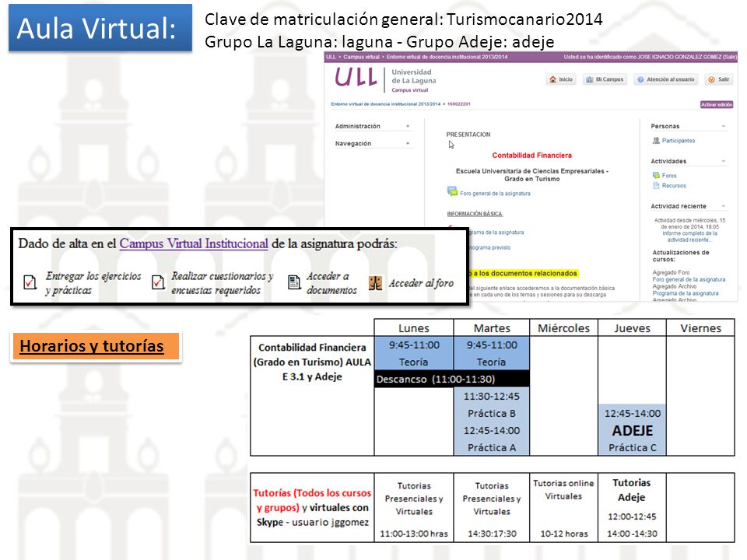Screen dimensions: 747x560
Task: Click Tutorías online Virtuales 10-12 horas cell
Action: [x=563, y=508]
